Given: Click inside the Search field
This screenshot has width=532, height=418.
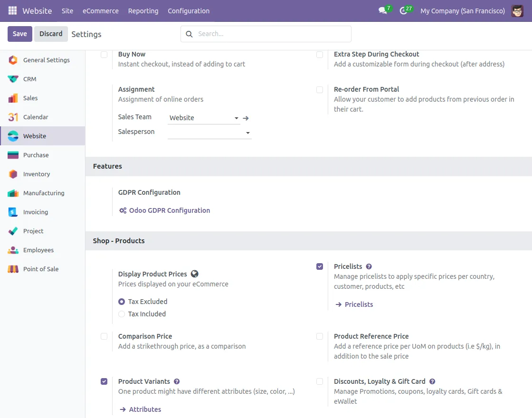Looking at the screenshot, I should click(266, 34).
